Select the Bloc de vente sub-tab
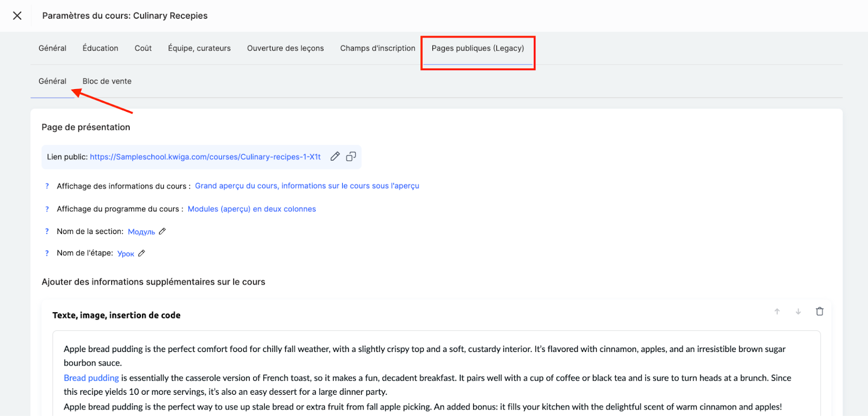Image resolution: width=868 pixels, height=416 pixels. [x=107, y=81]
